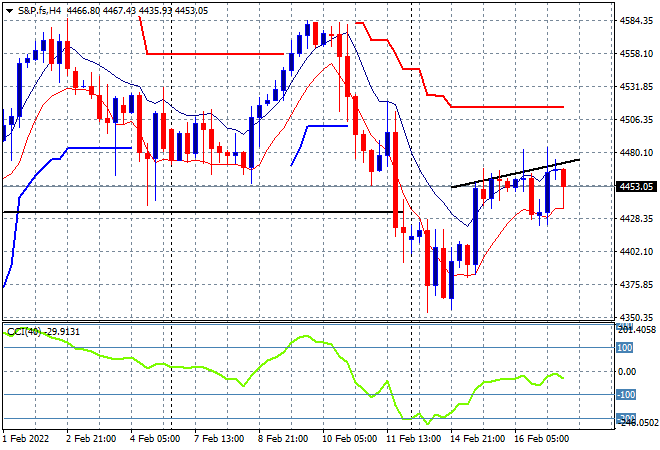This screenshot has height=450, width=660.
Task: Click the 4506.35 price axis label
Action: click(x=636, y=120)
